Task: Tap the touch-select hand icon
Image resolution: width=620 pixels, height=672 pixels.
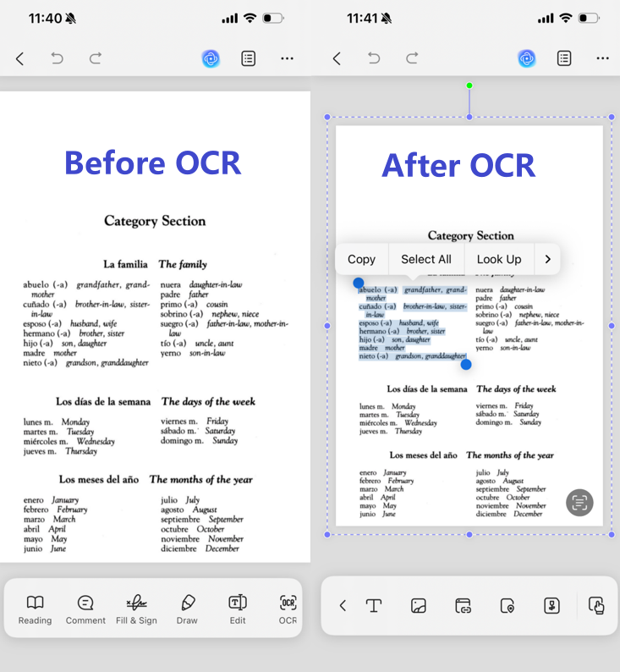Action: [x=596, y=606]
